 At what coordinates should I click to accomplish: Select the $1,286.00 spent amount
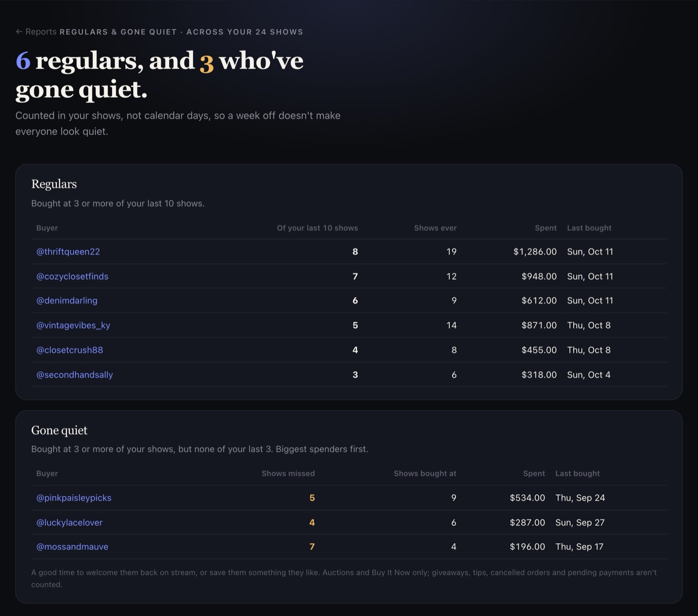(535, 252)
